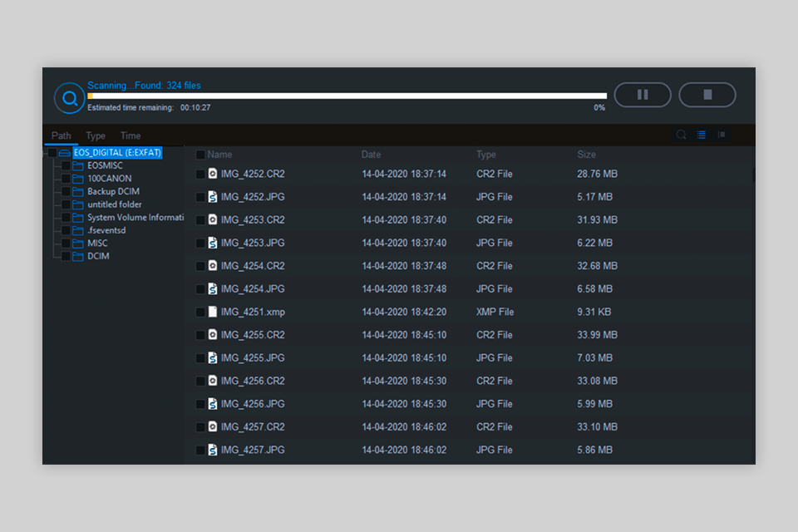Select EOS_DIGITAL (E:EXFAT) in tree
Screen dimensions: 798x532
click(x=117, y=153)
